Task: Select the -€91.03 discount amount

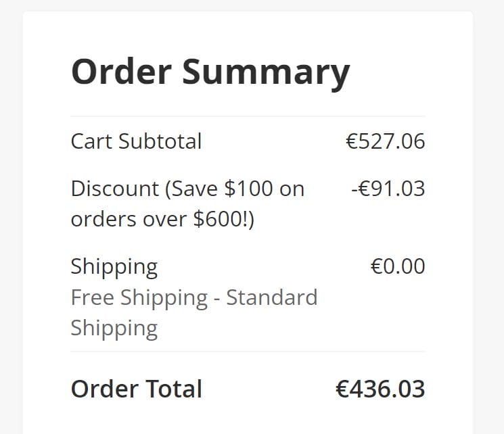Action: tap(388, 189)
